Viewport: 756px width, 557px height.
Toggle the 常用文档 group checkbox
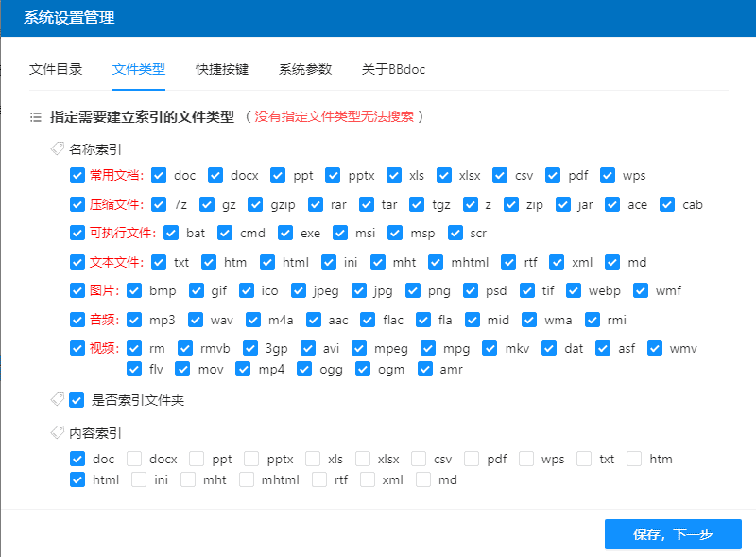tap(77, 175)
